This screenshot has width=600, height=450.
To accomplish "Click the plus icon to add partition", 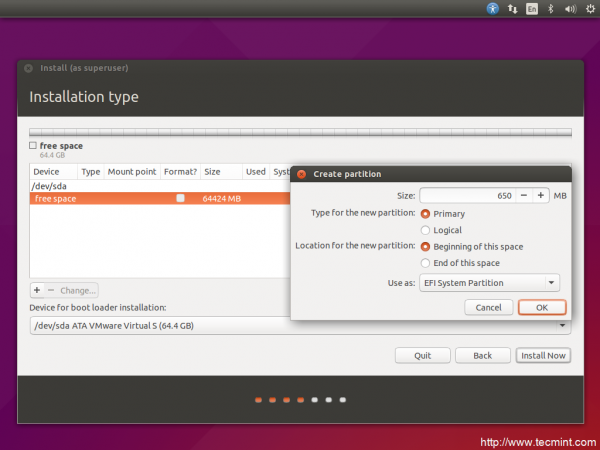I will click(x=37, y=290).
